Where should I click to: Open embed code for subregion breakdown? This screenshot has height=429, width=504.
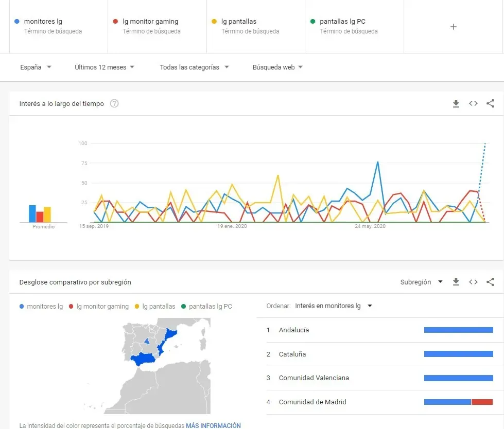point(473,282)
